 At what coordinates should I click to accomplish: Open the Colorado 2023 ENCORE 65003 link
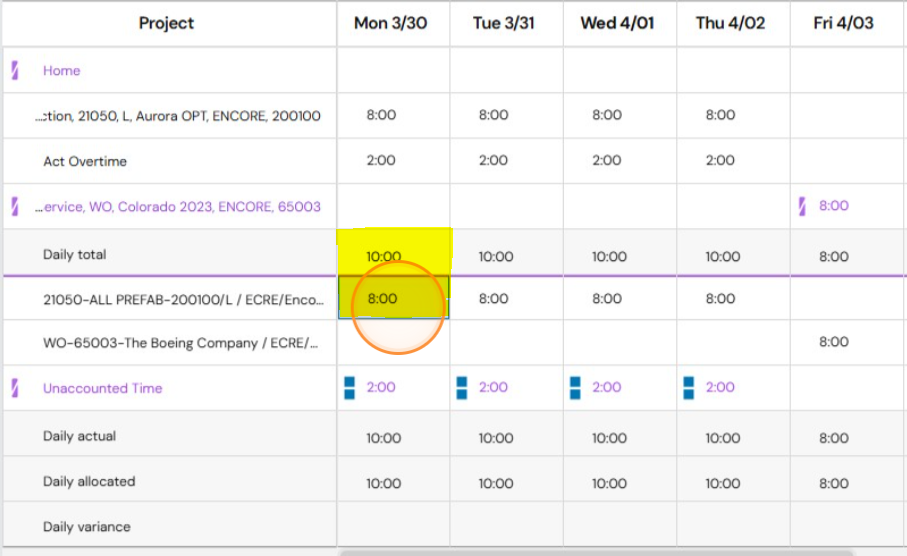[178, 207]
